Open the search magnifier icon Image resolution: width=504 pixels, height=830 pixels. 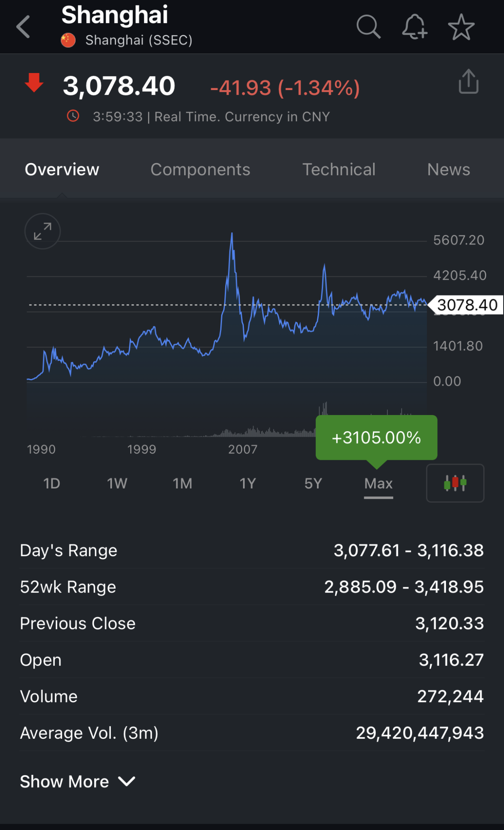368,27
